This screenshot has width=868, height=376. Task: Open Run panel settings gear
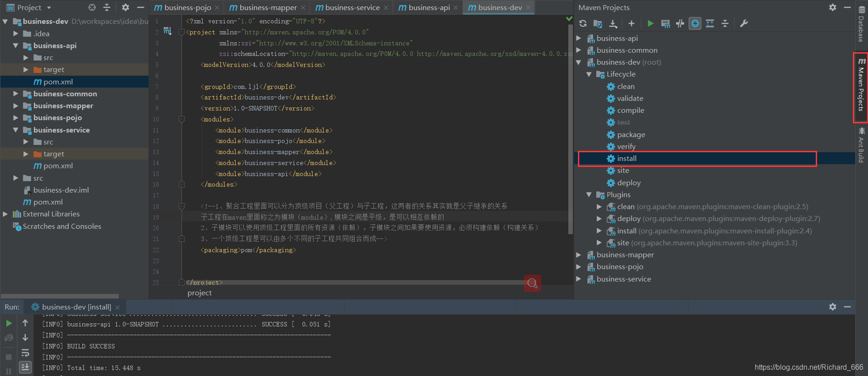point(833,307)
